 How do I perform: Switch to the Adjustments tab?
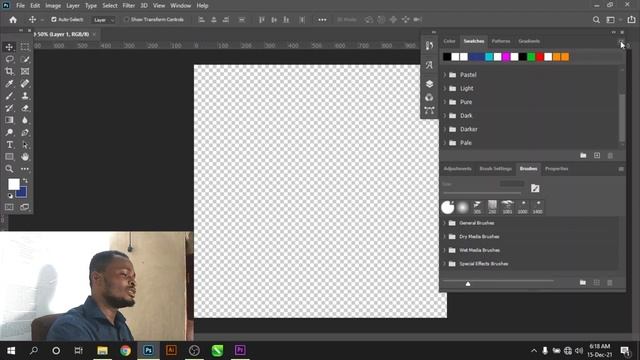pyautogui.click(x=458, y=169)
